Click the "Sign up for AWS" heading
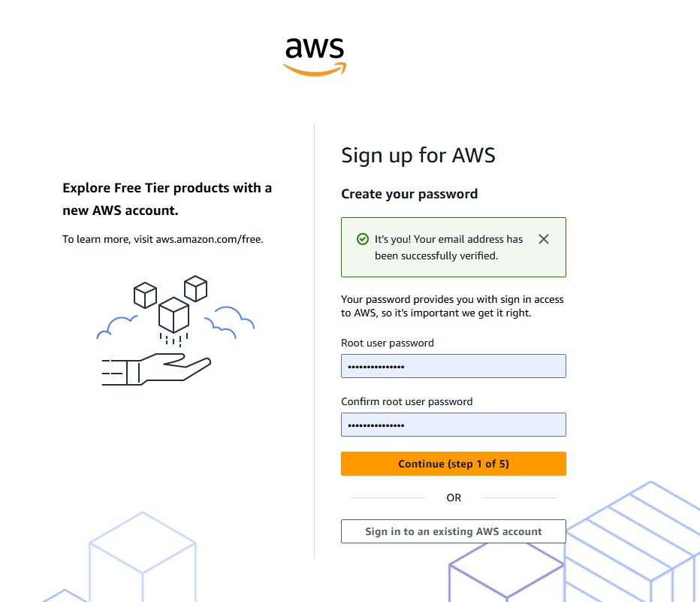This screenshot has height=602, width=700. tap(418, 156)
